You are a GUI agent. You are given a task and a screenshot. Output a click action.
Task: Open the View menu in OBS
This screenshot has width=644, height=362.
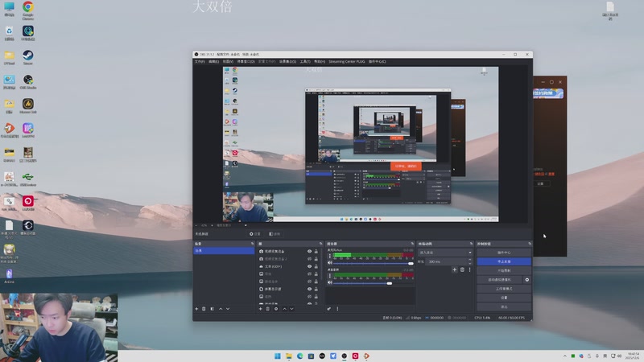(x=228, y=62)
